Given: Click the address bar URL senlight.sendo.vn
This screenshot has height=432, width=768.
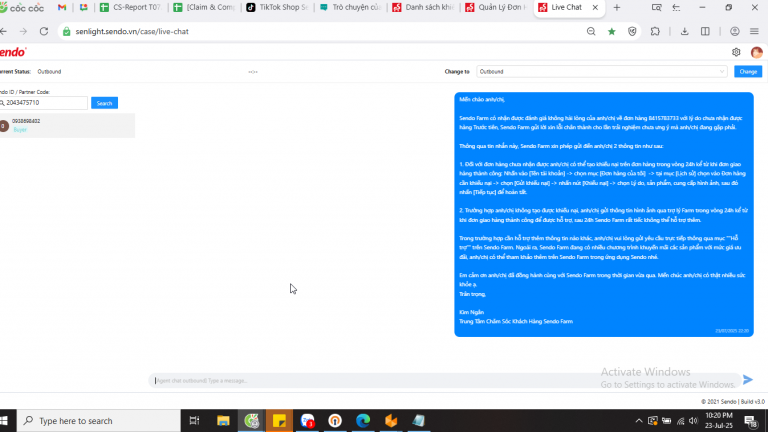Looking at the screenshot, I should point(132,31).
